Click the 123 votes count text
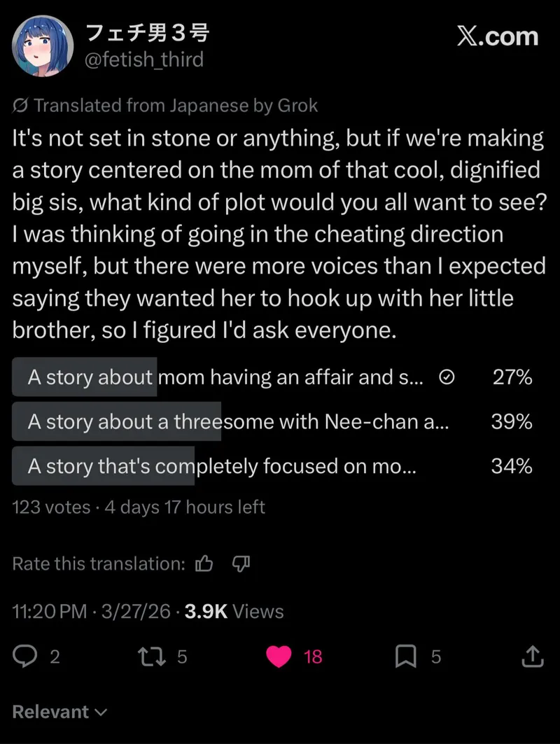The image size is (560, 744). tap(51, 507)
